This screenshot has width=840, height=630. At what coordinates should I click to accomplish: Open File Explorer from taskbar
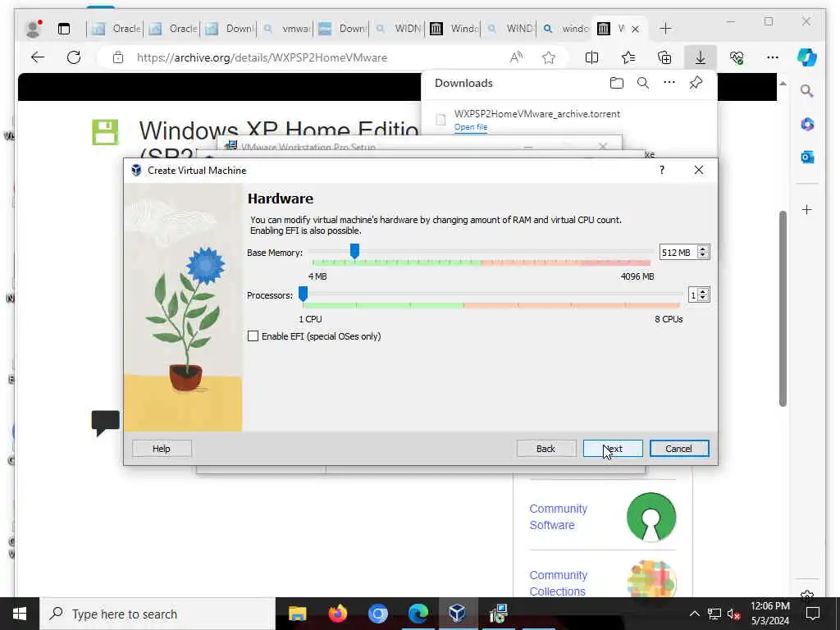297,614
